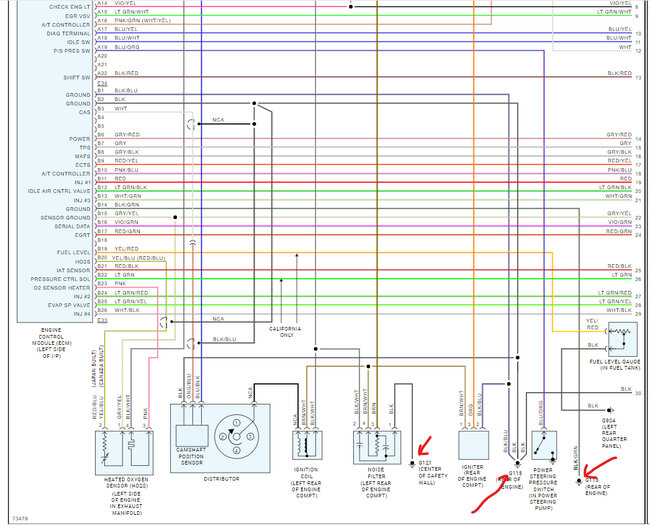This screenshot has height=526, width=650.
Task: Click the G121 ground point dot
Action: 412,463
